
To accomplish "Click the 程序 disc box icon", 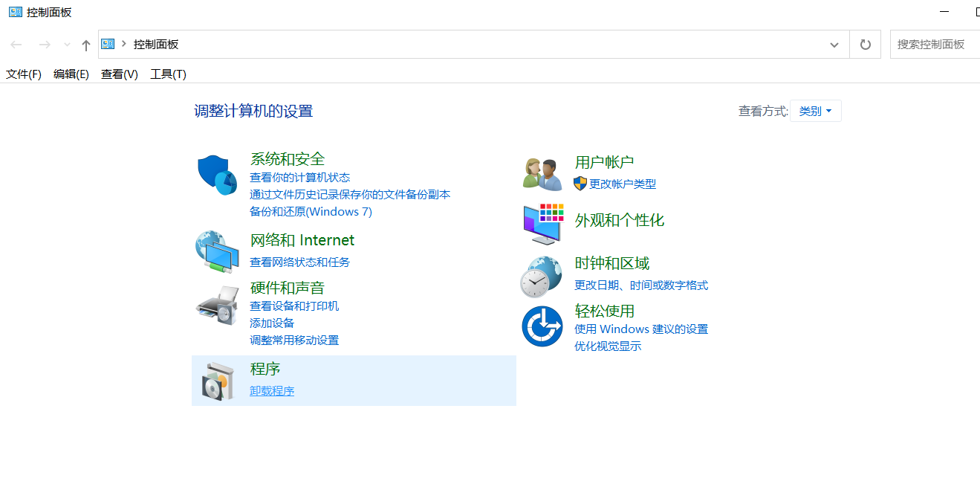I will pos(218,382).
